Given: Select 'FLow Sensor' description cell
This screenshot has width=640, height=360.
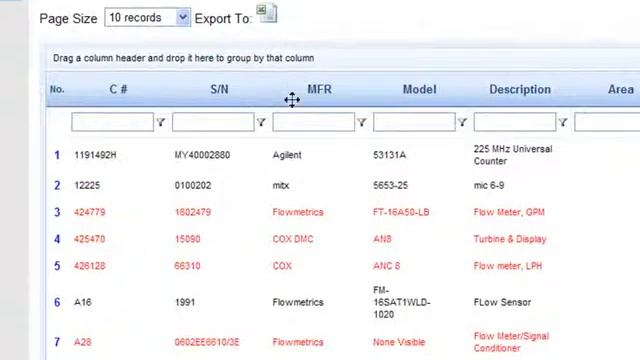Looking at the screenshot, I should pos(502,302).
